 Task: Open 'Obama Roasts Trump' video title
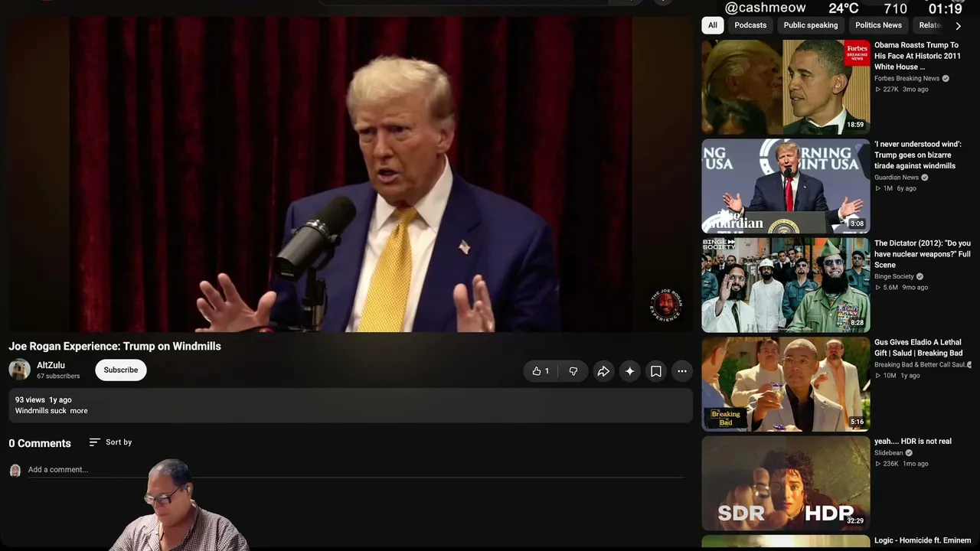tap(917, 56)
